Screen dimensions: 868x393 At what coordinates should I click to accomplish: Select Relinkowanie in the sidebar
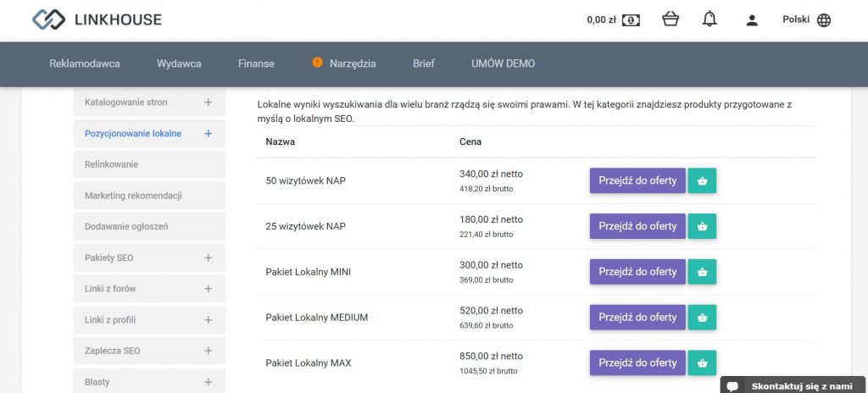[x=149, y=164]
